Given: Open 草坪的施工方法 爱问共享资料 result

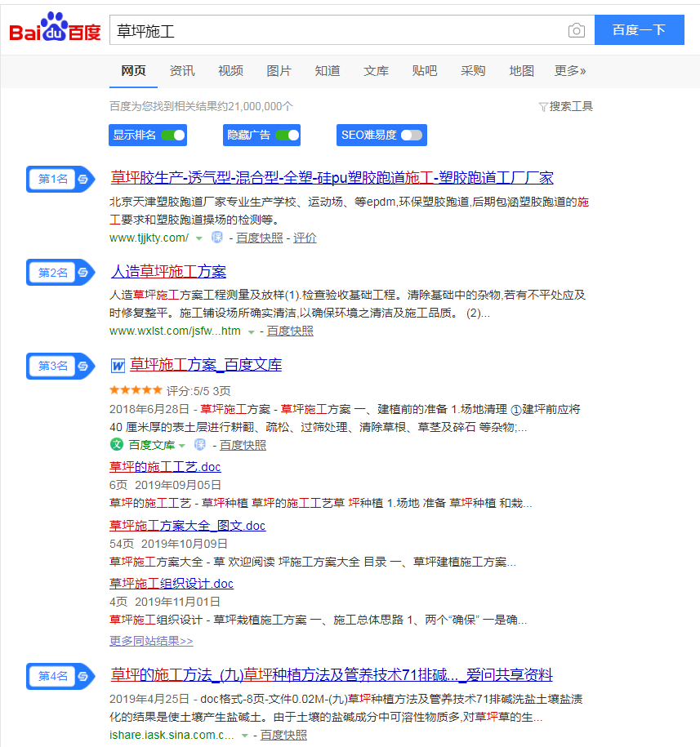Looking at the screenshot, I should point(332,675).
